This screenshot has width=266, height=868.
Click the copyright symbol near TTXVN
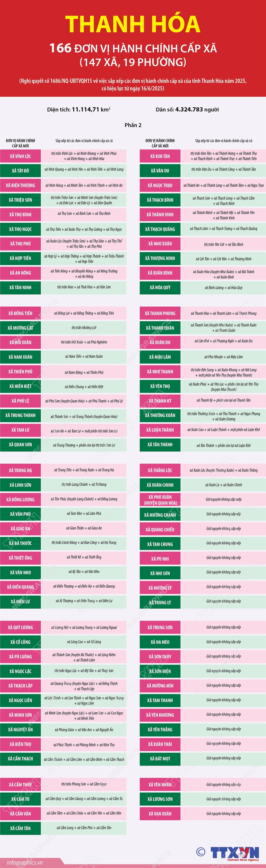click(201, 852)
